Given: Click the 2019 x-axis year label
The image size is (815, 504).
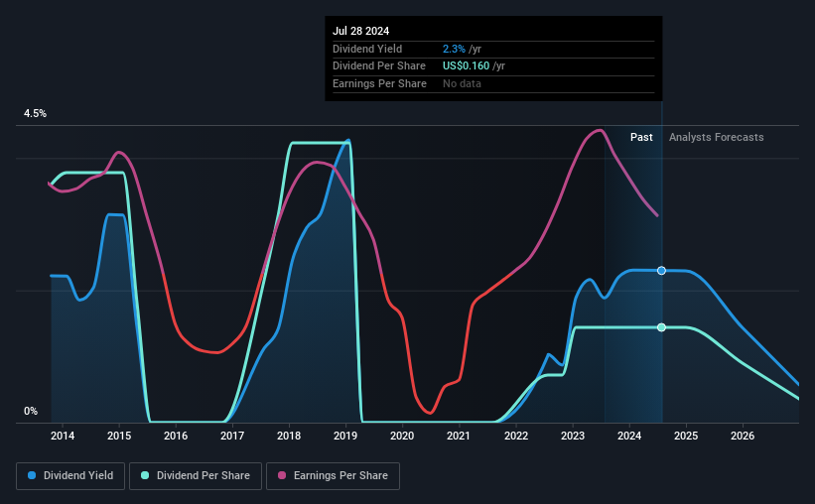Looking at the screenshot, I should coord(345,436).
